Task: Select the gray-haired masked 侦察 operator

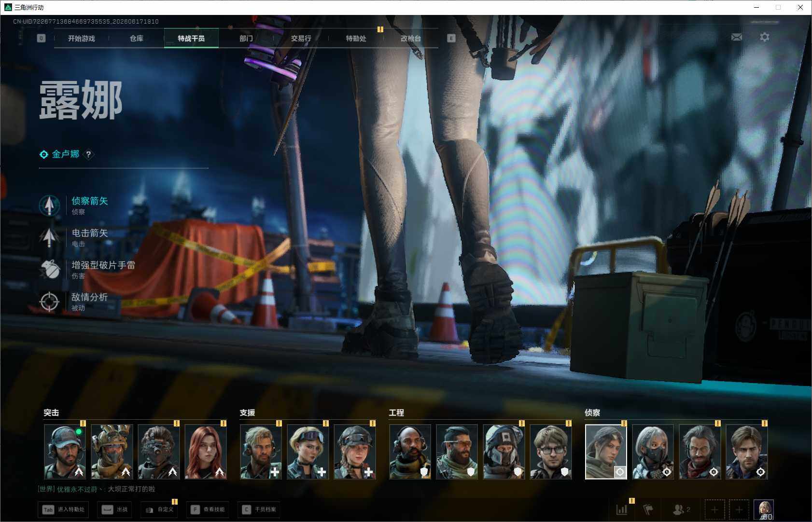Action: click(653, 452)
